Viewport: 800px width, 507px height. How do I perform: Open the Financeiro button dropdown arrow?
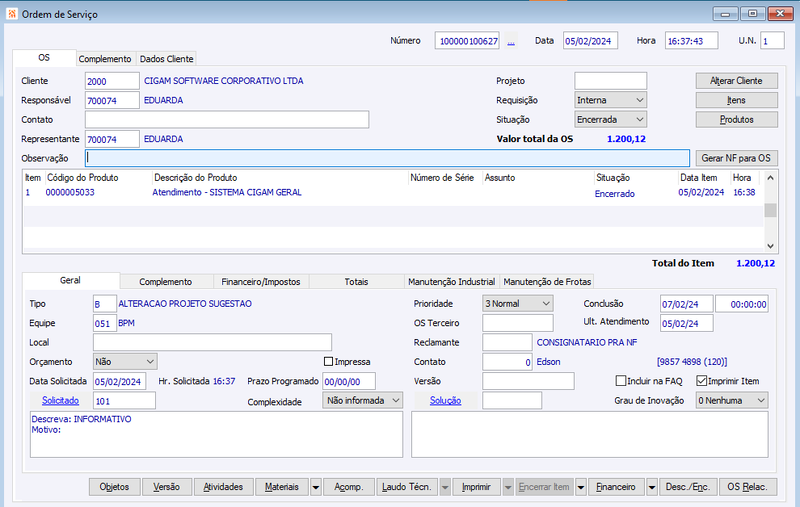tap(652, 487)
